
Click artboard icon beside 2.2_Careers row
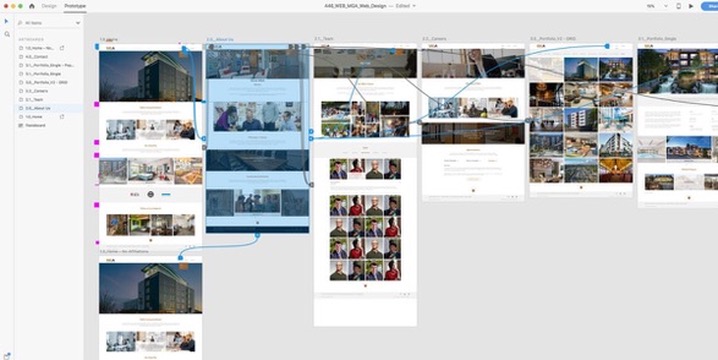[21, 91]
